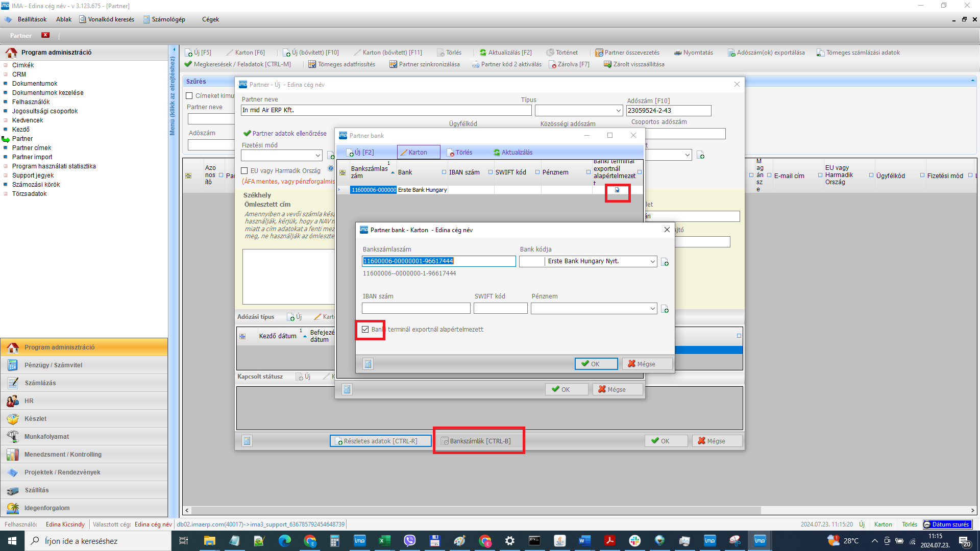Click Aktualizálás in Partner bank window
This screenshot has height=551, width=980.
(x=512, y=153)
